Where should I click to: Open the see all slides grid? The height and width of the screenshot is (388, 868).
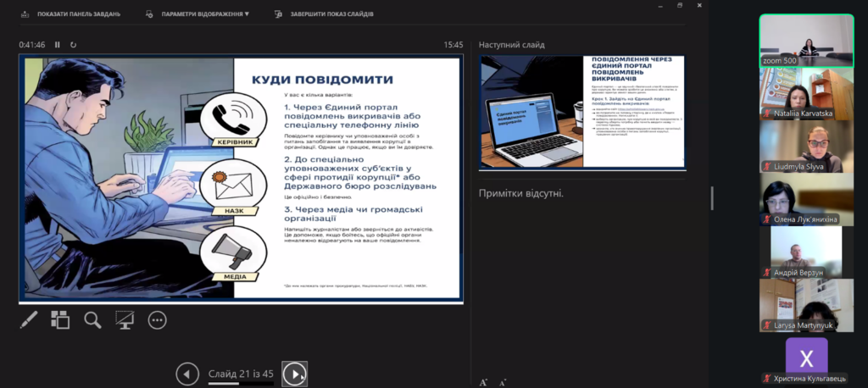pyautogui.click(x=60, y=319)
